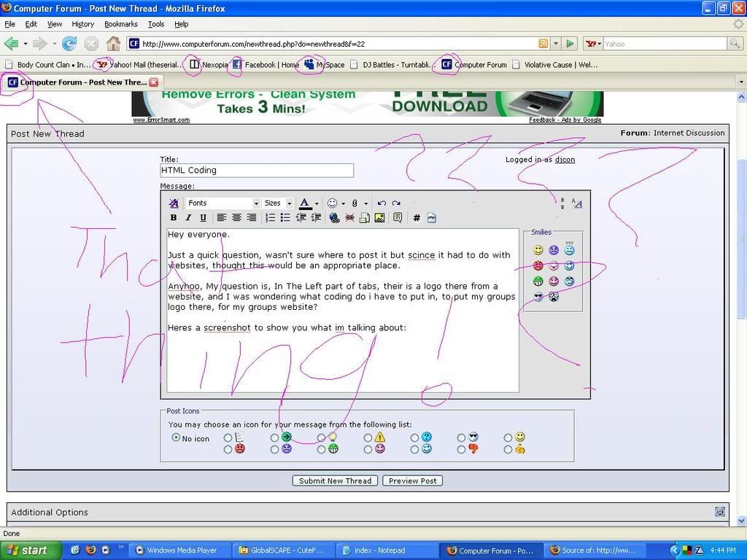
Task: Insert an image using the picture icon
Action: 379,217
